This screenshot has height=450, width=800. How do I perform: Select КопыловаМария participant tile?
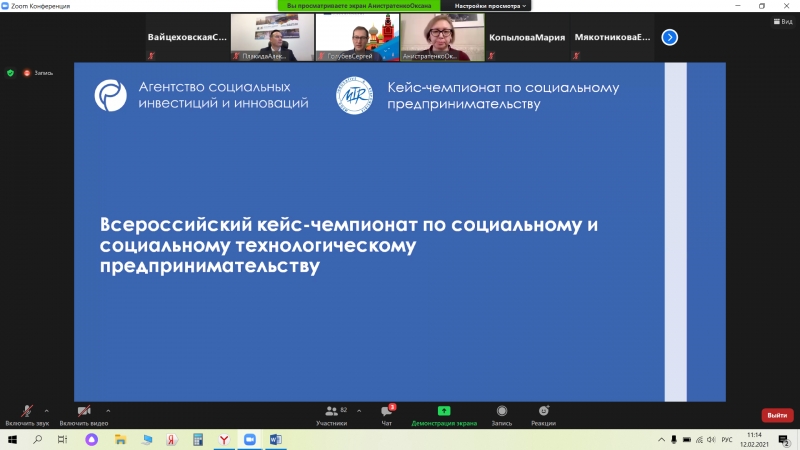(x=527, y=37)
